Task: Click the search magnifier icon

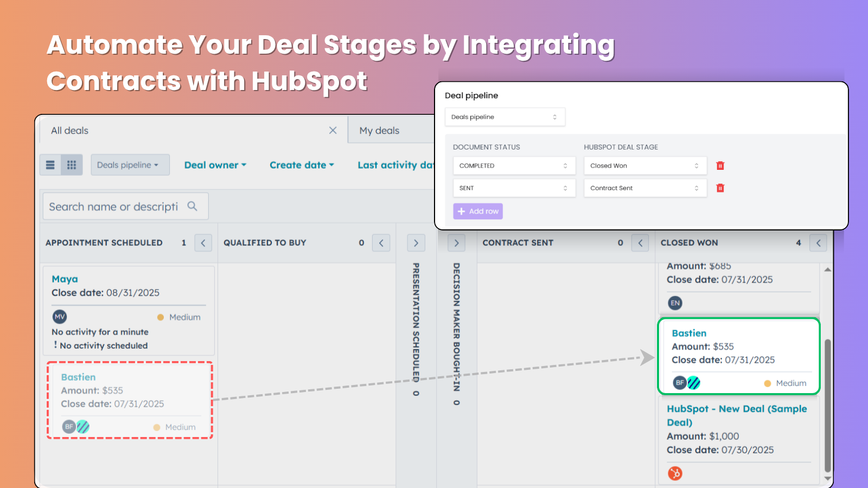Action: tap(192, 206)
